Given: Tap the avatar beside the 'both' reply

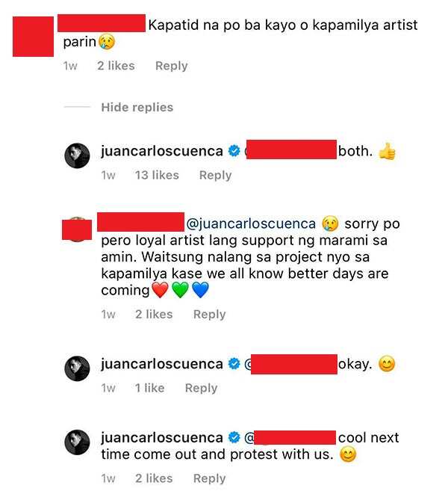Looking at the screenshot, I should [77, 155].
